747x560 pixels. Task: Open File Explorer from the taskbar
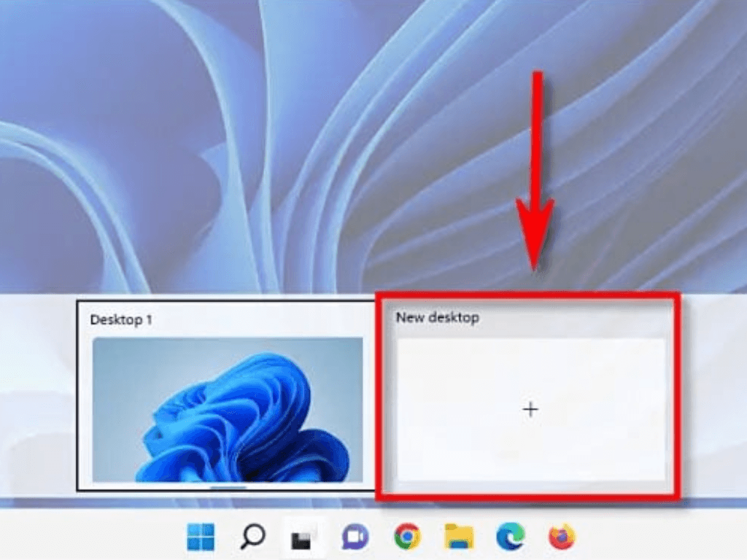460,538
